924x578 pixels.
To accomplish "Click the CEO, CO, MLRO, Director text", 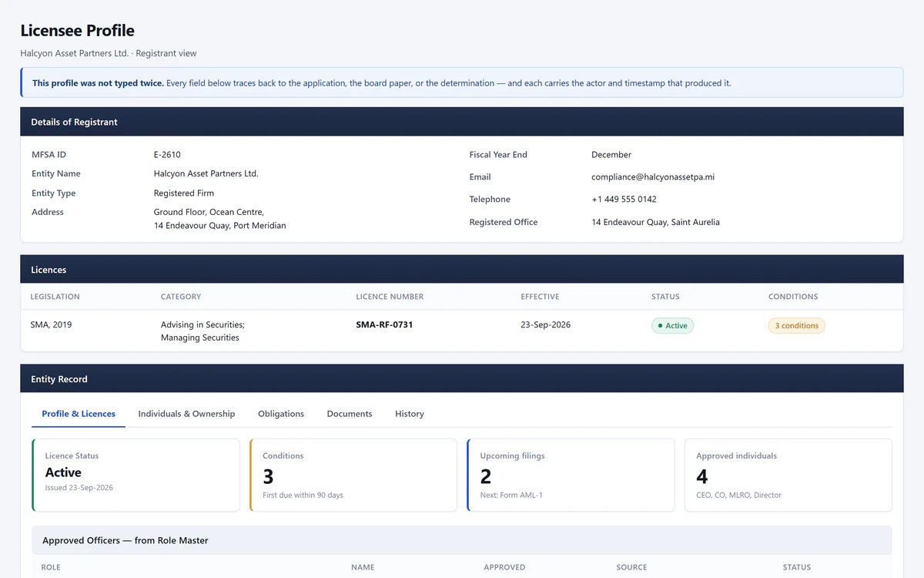I will tap(738, 495).
